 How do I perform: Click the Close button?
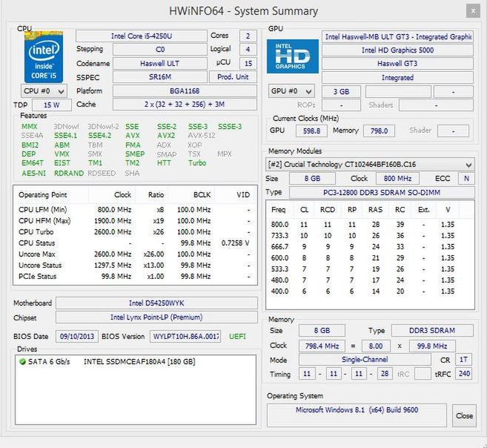(464, 415)
